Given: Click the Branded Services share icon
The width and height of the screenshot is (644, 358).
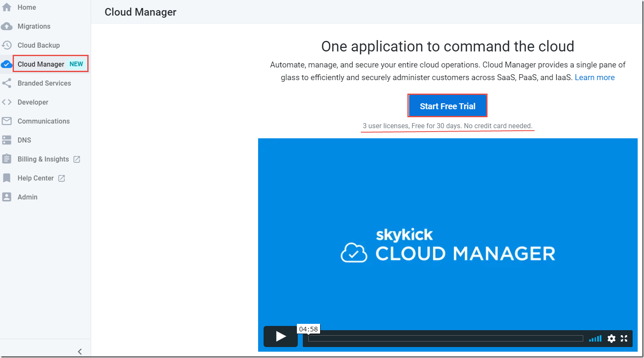Looking at the screenshot, I should (x=7, y=83).
